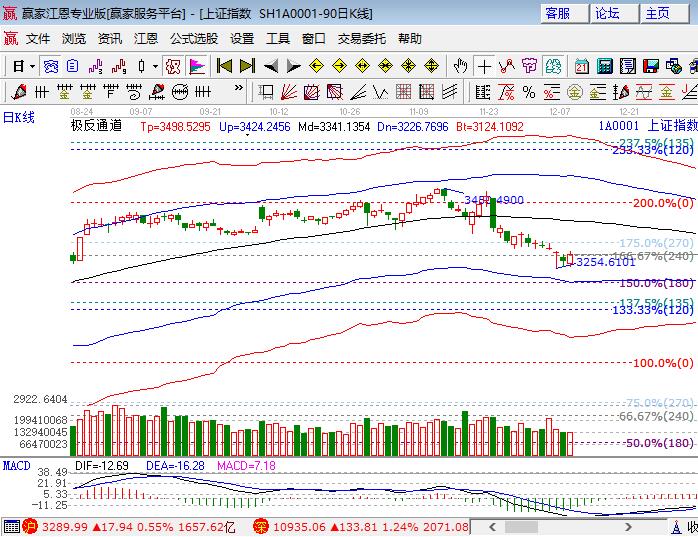Jump to last record with the right-bar arrow
The height and width of the screenshot is (537, 698).
coord(247,66)
